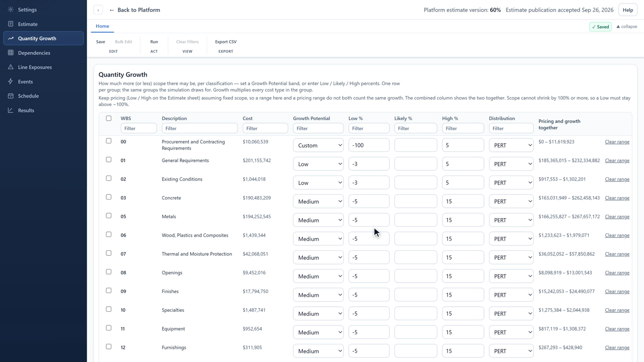Click the Save button

[x=101, y=42]
